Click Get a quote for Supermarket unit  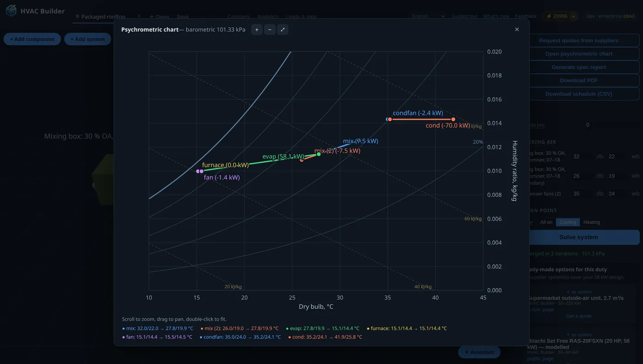pos(579,316)
